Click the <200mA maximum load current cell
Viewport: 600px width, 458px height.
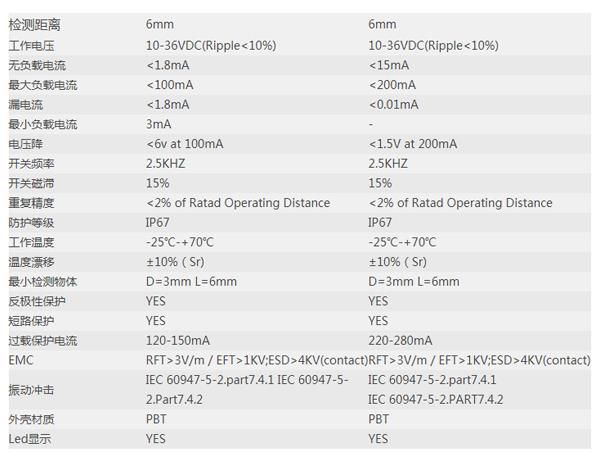(x=392, y=85)
